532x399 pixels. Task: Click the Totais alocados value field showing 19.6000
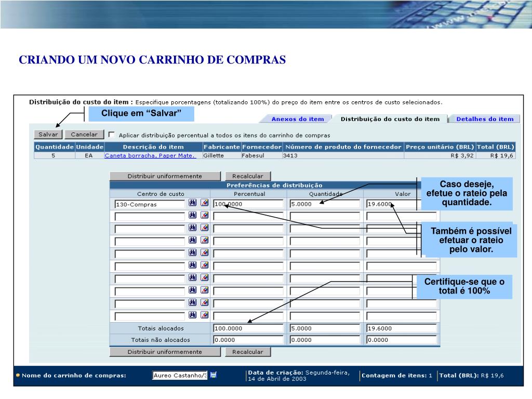coord(402,328)
